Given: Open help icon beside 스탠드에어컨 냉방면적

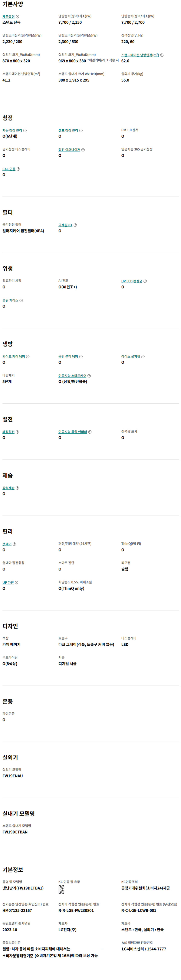Looking at the screenshot, I should [x=162, y=55].
